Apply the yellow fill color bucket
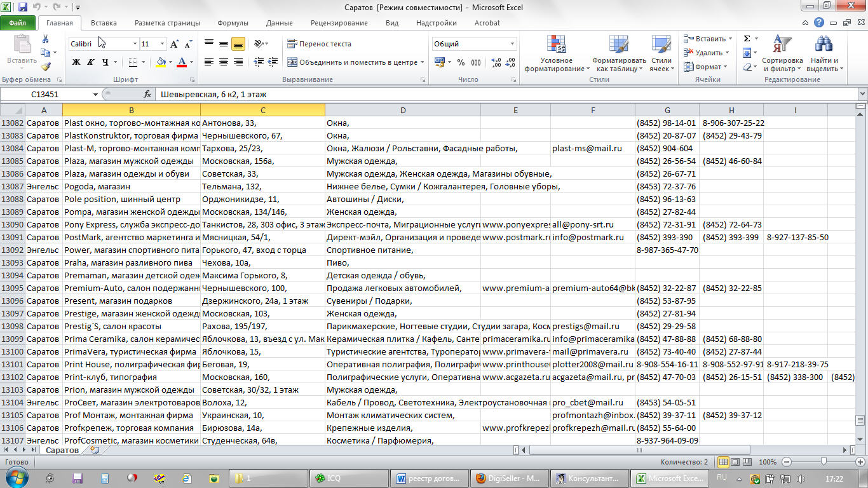The width and height of the screenshot is (868, 488). pos(161,62)
